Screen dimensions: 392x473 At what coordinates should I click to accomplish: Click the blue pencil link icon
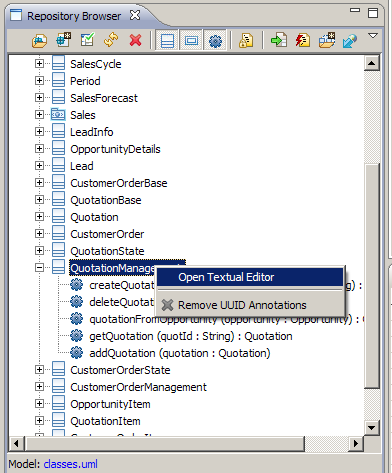[349, 41]
